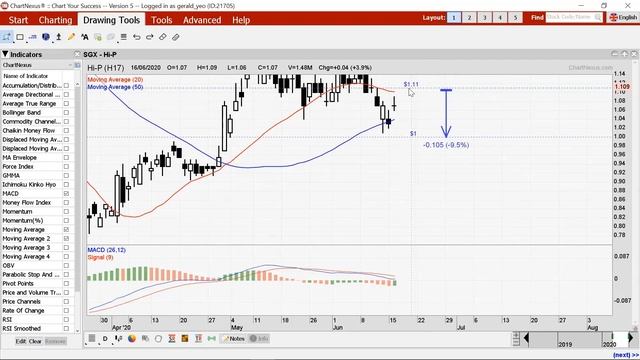The image size is (640, 360).
Task: Select the eraser tool
Action: click(x=162, y=37)
